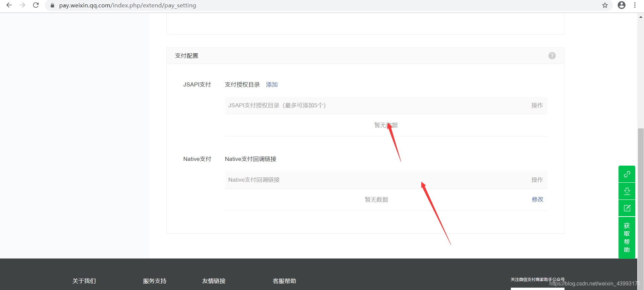Click 操作 header in the Native table
644x290 pixels.
pos(537,180)
